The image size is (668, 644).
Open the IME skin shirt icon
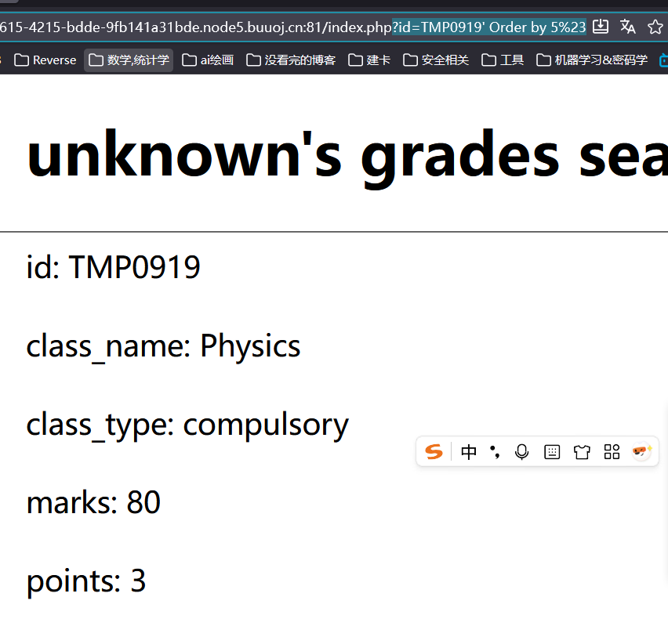click(x=582, y=452)
